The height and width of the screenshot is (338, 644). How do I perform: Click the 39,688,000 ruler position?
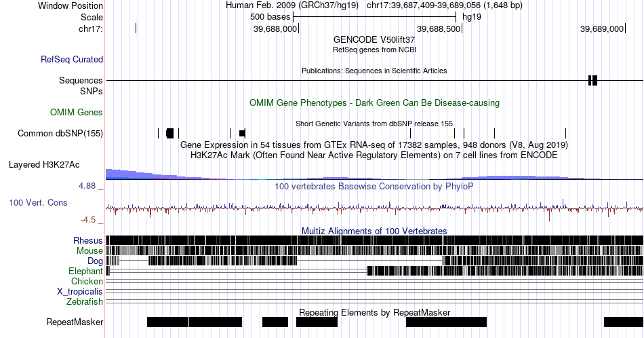tap(275, 29)
